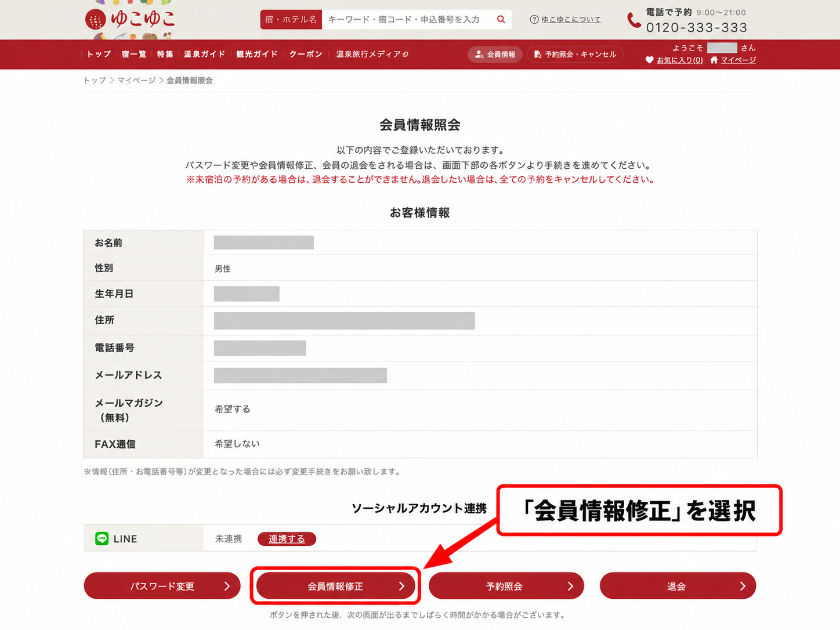Click the Yukoyuko logo

tap(130, 19)
